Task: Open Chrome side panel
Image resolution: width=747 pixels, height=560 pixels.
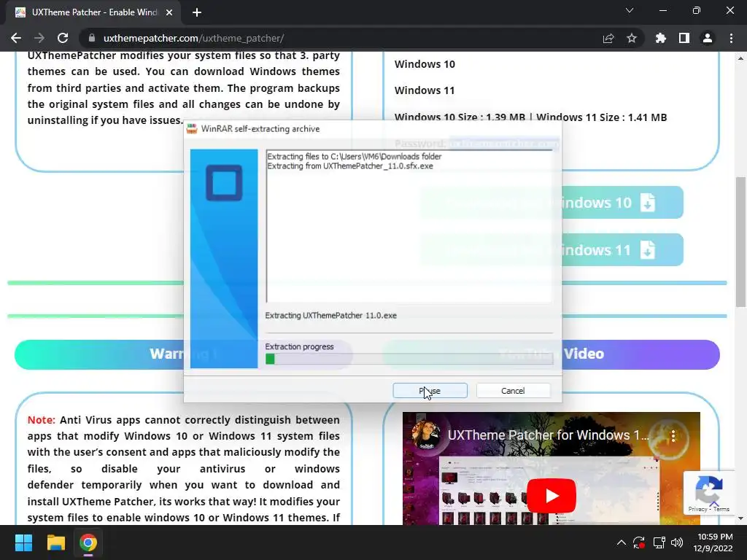Action: [684, 38]
